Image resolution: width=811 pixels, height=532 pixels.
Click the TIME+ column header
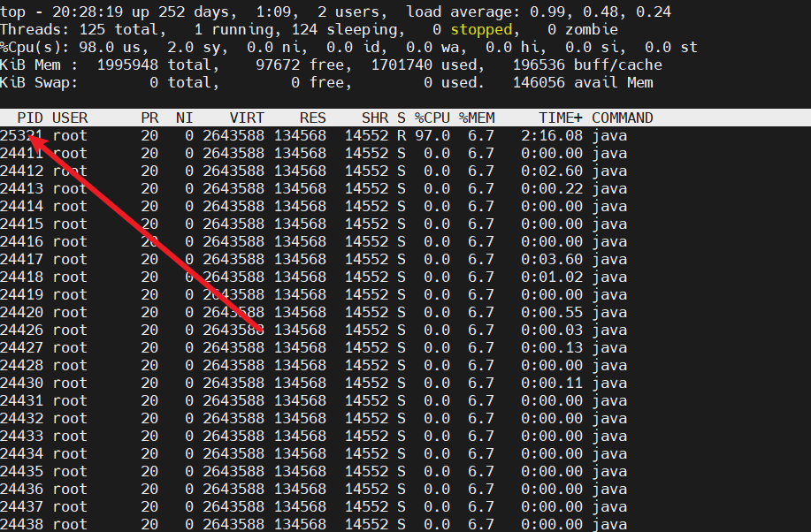[x=561, y=118]
